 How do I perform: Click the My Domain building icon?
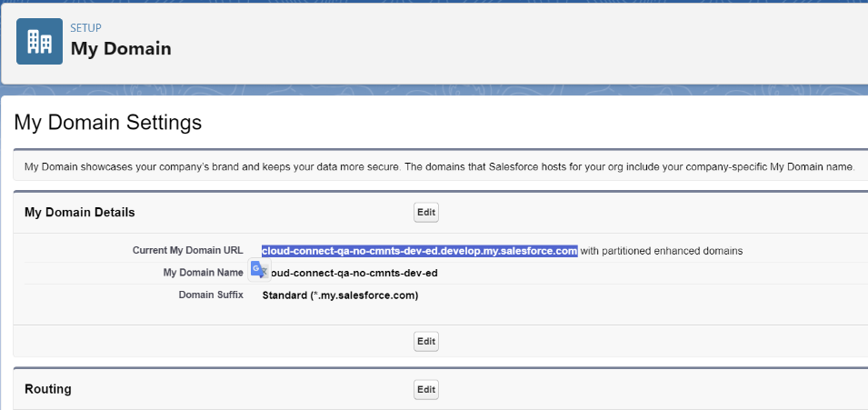(39, 42)
